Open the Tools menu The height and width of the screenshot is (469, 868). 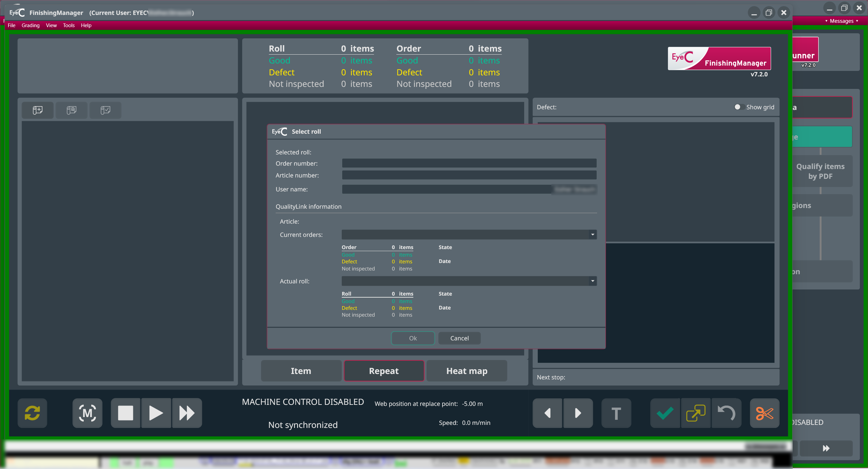69,25
